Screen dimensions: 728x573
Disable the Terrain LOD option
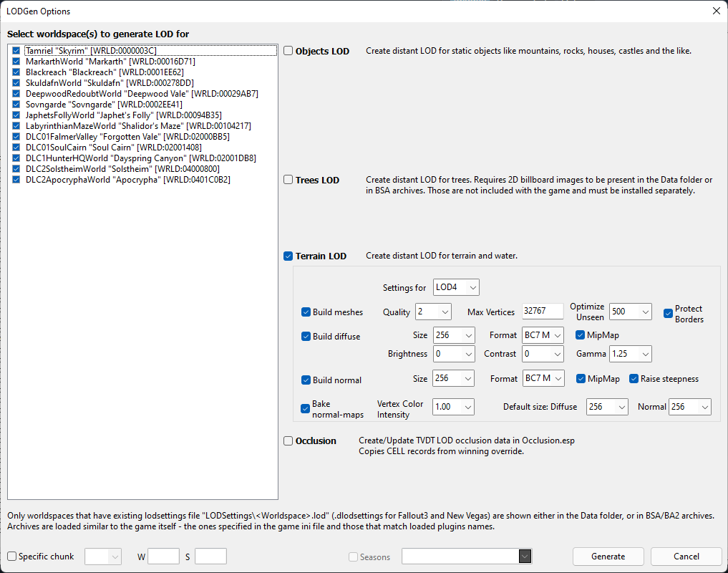click(288, 256)
